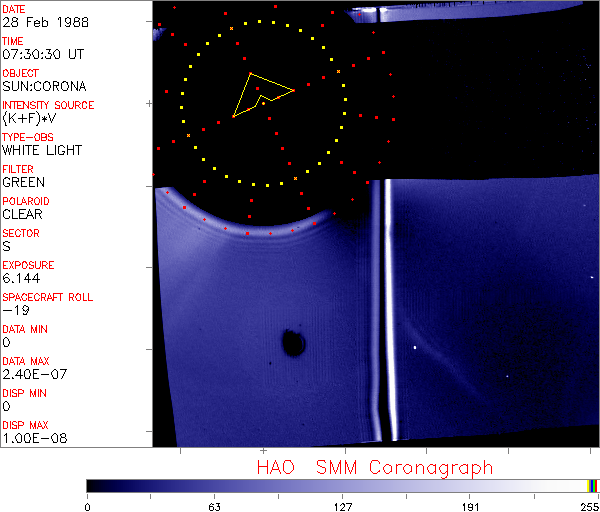Click the HAO SMM Coronagraph title

click(374, 467)
